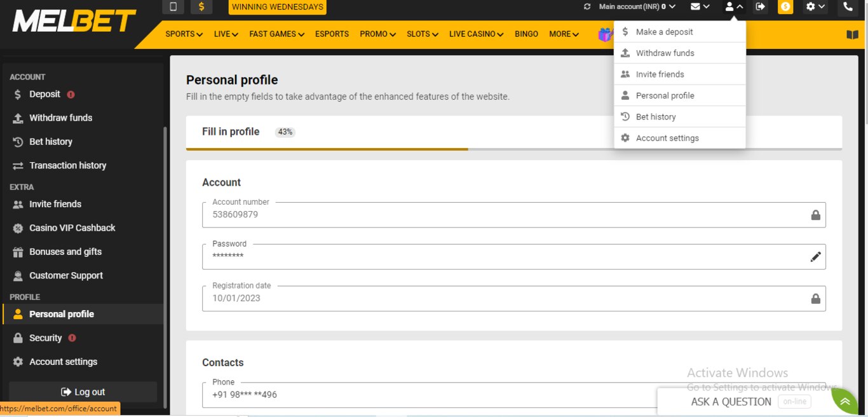The image size is (868, 417).
Task: Click the mobile phone app icon in top bar
Action: pyautogui.click(x=173, y=7)
